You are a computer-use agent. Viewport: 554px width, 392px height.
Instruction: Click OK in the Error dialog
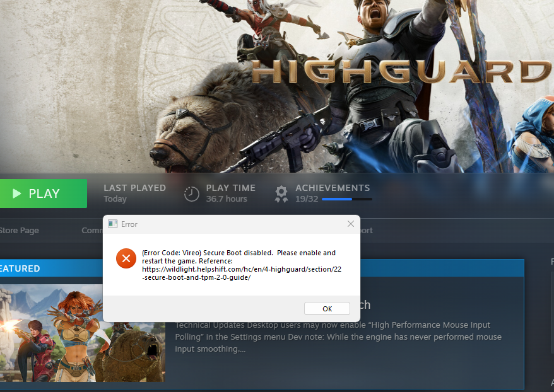pyautogui.click(x=327, y=309)
